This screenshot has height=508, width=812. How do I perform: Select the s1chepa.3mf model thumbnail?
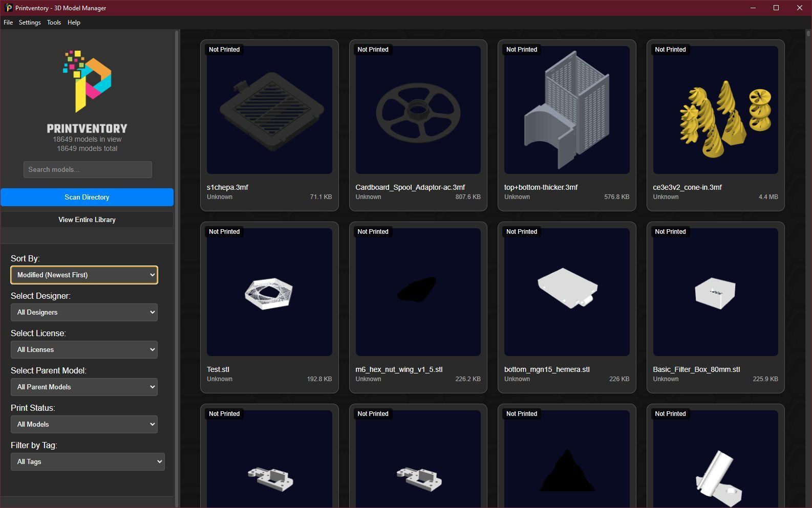[x=269, y=110]
